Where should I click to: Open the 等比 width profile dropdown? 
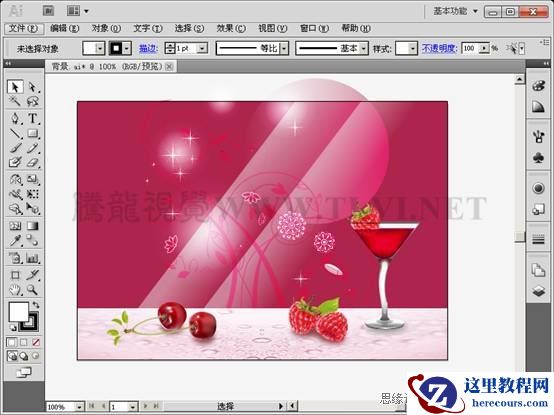284,48
